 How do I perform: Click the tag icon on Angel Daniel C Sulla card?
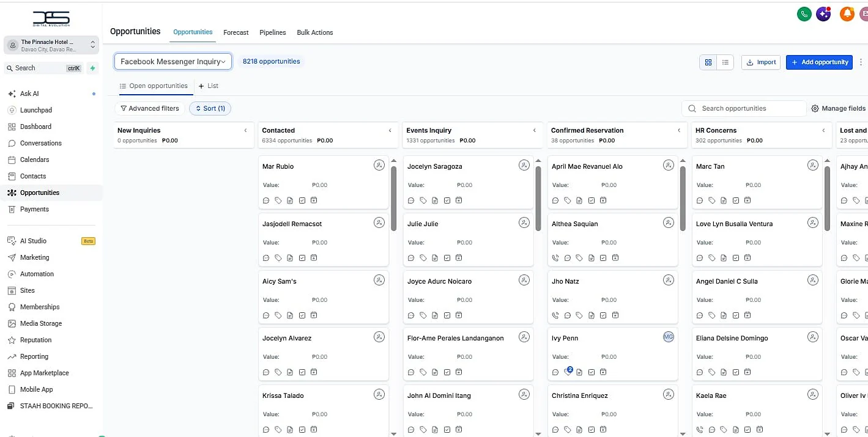tap(712, 315)
